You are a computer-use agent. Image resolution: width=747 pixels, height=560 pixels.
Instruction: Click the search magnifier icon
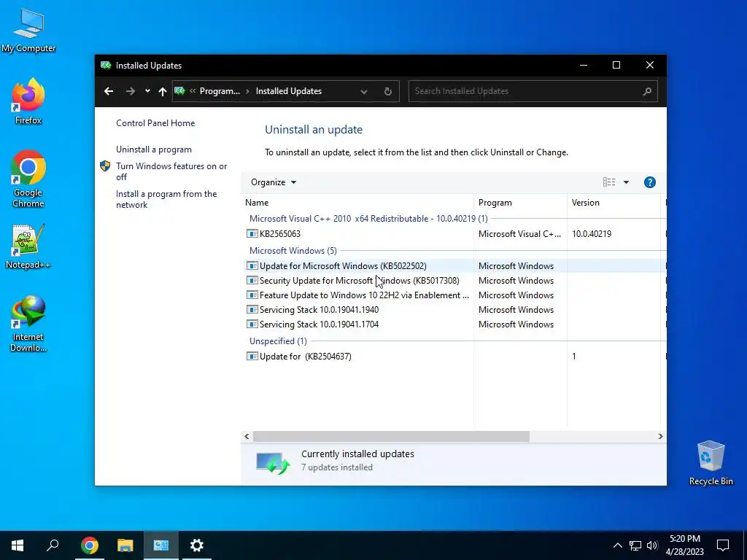pos(647,91)
